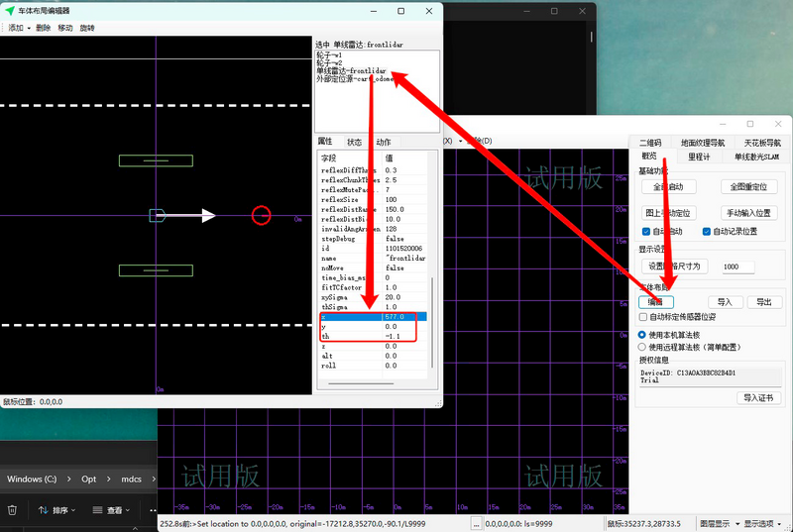Click the green arrow app icon
793x532 pixels.
click(x=10, y=10)
